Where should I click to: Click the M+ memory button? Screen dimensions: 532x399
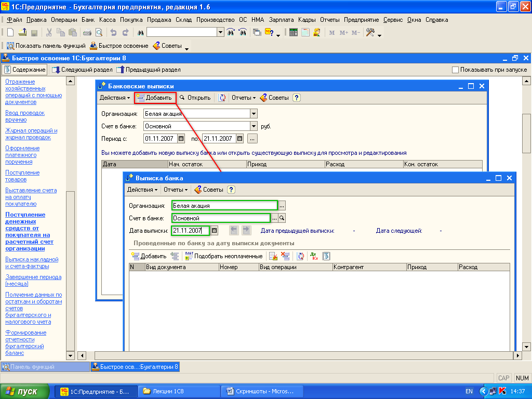(344, 33)
